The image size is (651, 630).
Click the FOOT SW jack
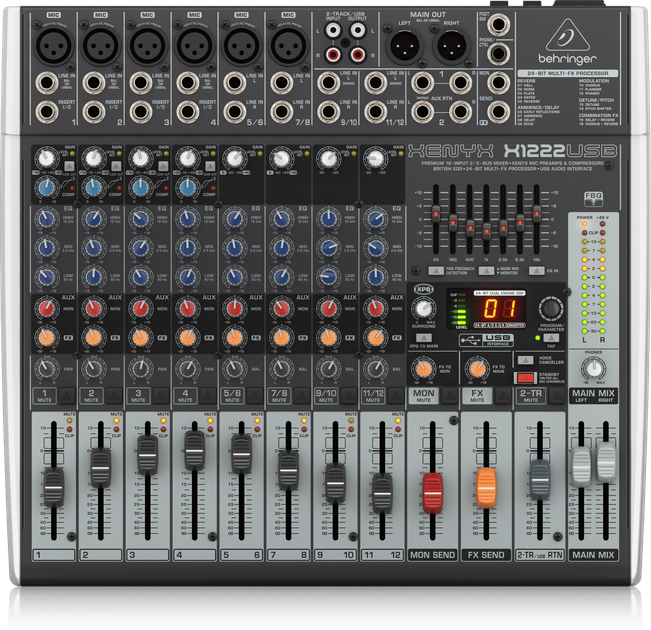(x=498, y=24)
